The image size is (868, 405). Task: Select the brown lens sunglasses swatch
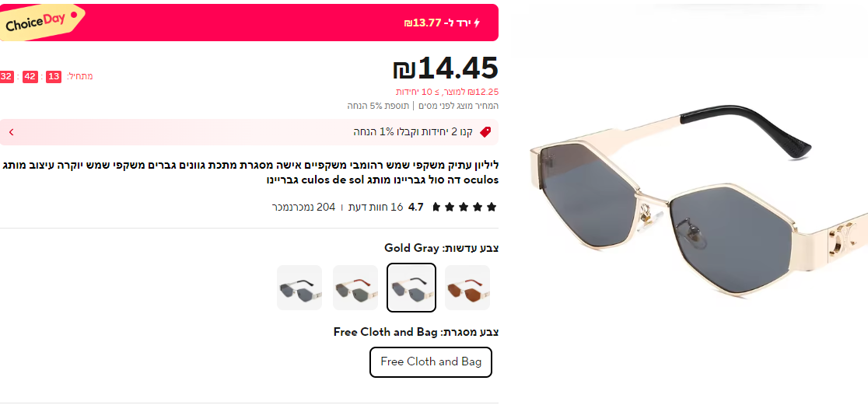tap(467, 288)
